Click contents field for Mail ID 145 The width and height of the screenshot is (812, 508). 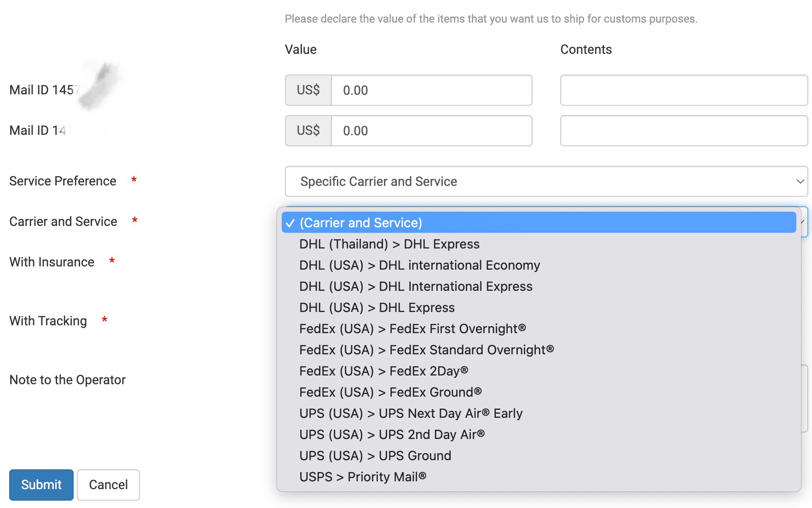click(684, 90)
